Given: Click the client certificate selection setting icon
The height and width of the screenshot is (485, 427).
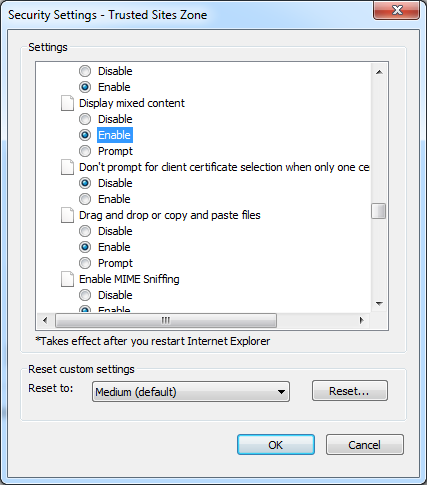Looking at the screenshot, I should coord(67,167).
